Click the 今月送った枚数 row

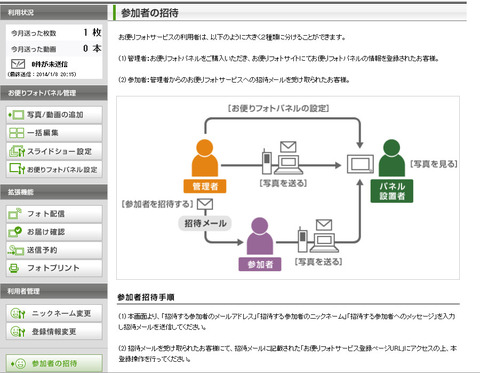click(54, 33)
